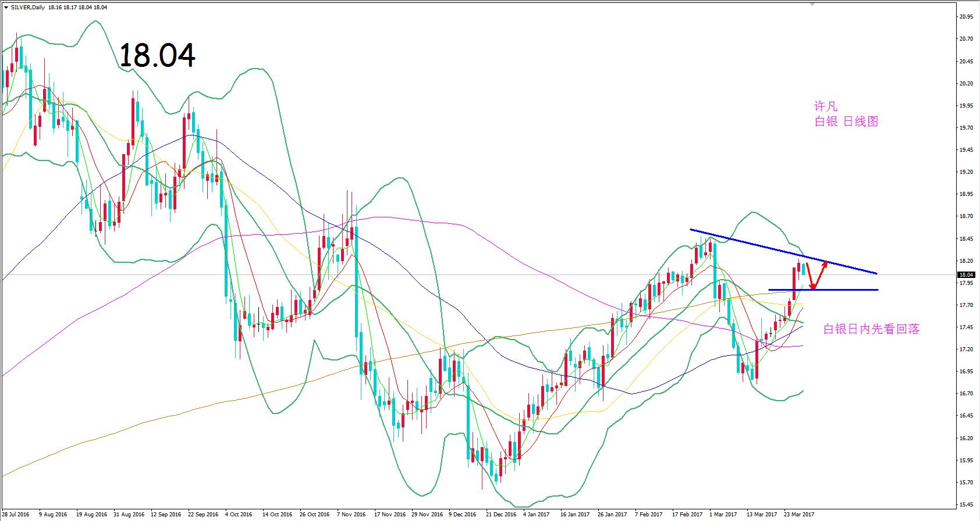Click the gray chart shift triangle marker
This screenshot has height=521, width=980.
[814, 5]
